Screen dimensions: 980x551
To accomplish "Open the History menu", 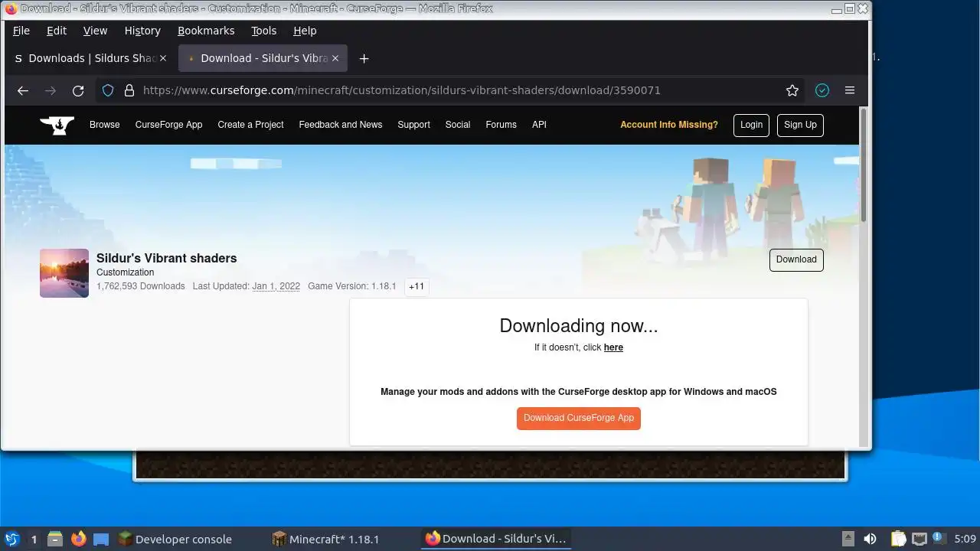I will (x=142, y=31).
